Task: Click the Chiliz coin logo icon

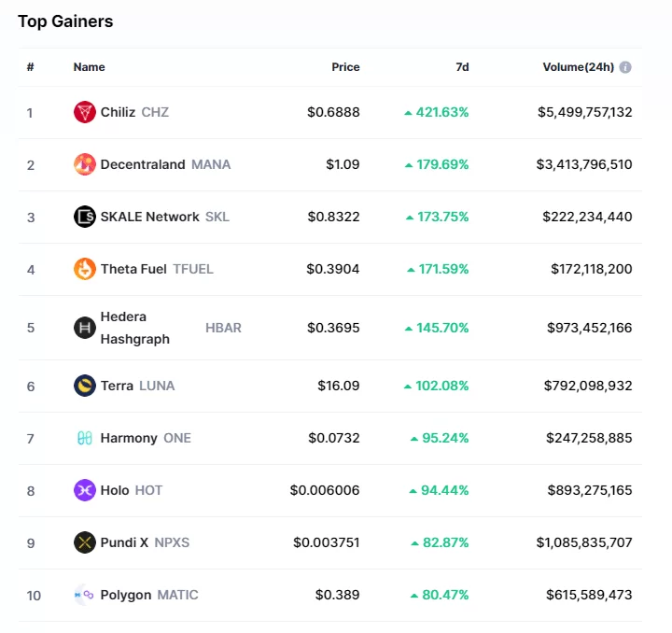Action: [85, 112]
